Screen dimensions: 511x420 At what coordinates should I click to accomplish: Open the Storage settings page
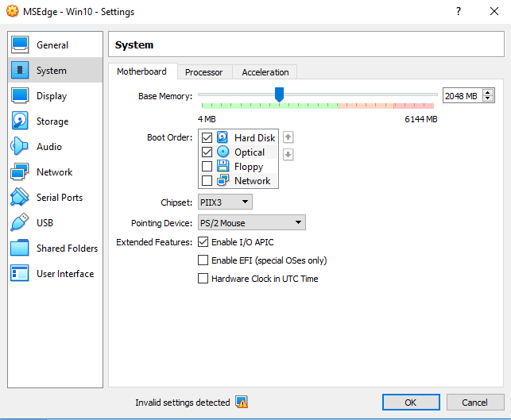[x=55, y=121]
